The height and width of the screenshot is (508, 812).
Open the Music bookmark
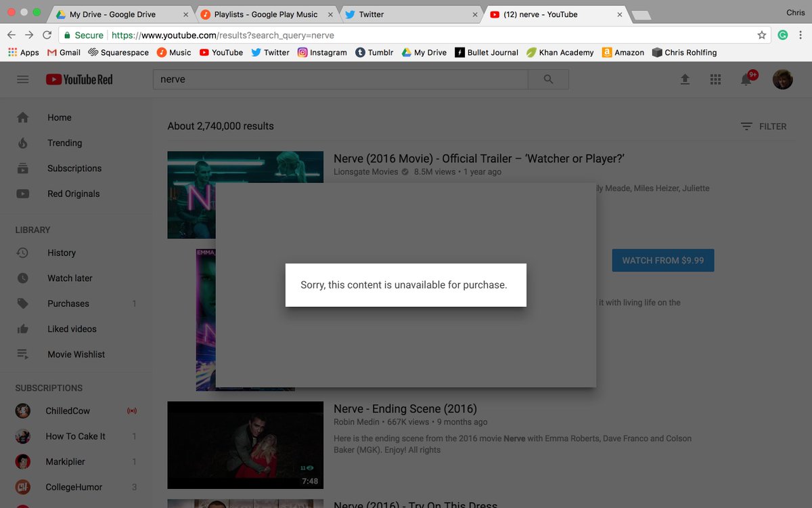pos(174,52)
